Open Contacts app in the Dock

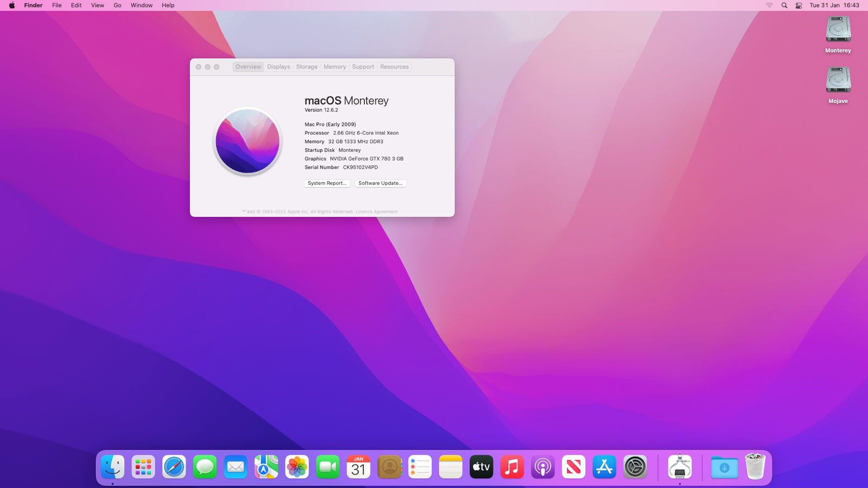[389, 467]
